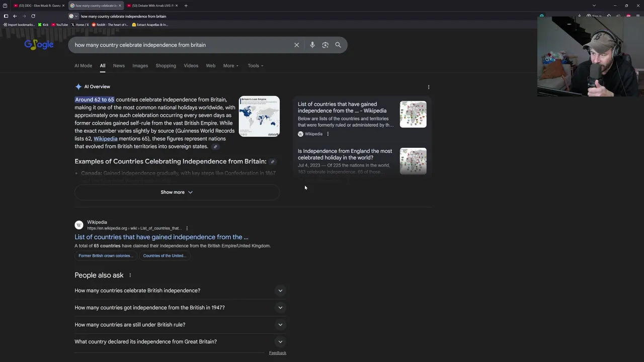
Task: Open AI Overview three-dot options menu
Action: [x=429, y=87]
